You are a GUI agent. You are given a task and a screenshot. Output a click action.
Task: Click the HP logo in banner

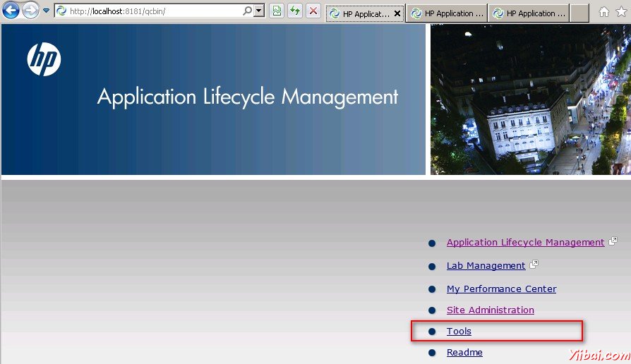(x=44, y=59)
